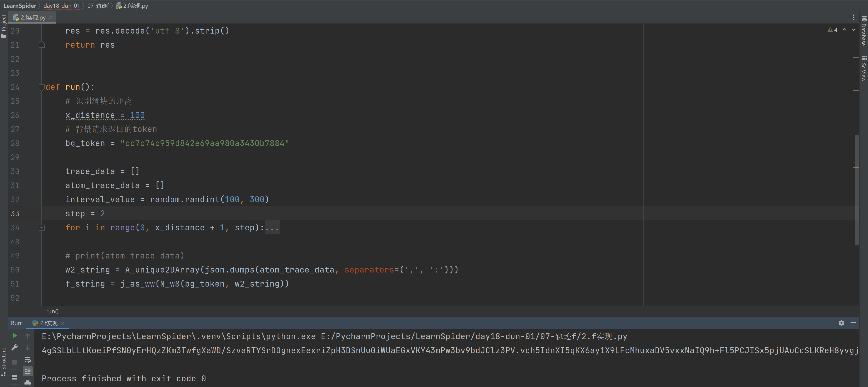This screenshot has height=387, width=868.
Task: Click the comment 背景请求返回的token
Action: (111, 129)
